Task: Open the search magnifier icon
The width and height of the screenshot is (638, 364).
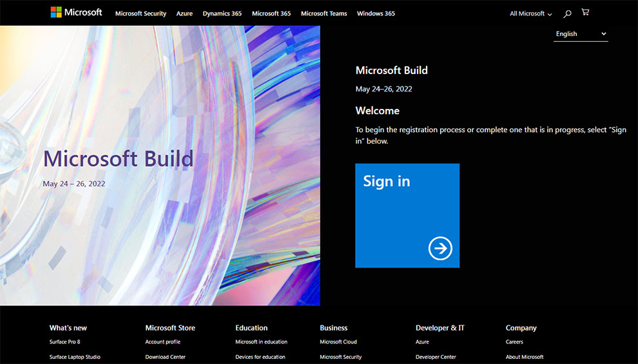Action: click(567, 14)
